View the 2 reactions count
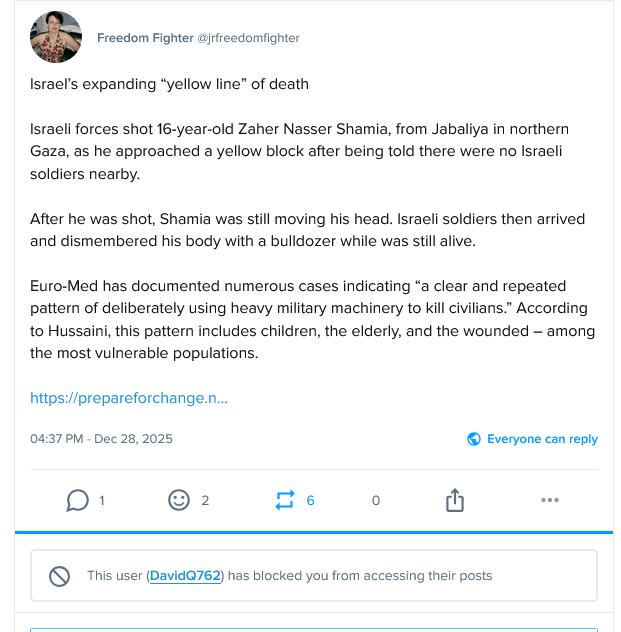 (205, 500)
